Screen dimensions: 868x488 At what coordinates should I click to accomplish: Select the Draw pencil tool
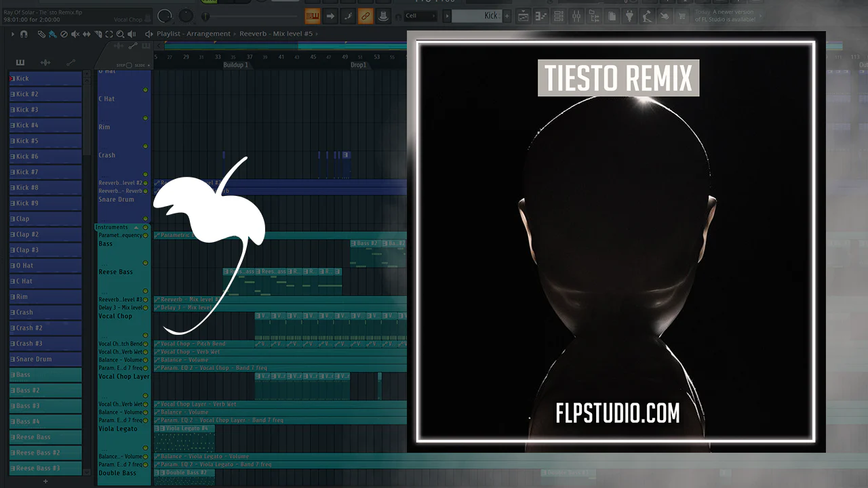[x=41, y=34]
